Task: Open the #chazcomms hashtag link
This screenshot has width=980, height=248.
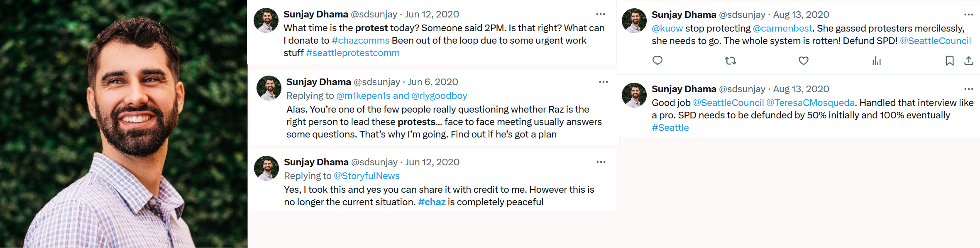Action: point(360,40)
